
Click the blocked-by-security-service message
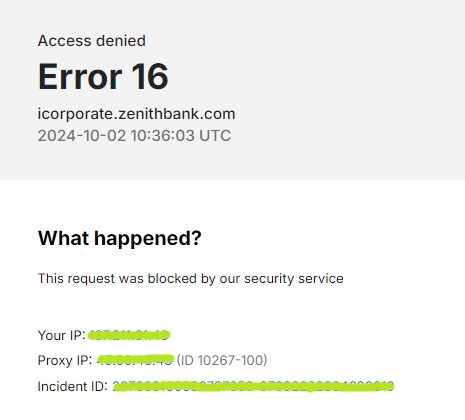point(191,279)
